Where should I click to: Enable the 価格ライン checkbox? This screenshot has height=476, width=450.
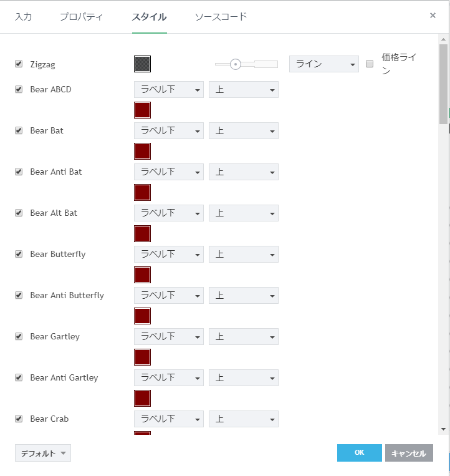[370, 64]
